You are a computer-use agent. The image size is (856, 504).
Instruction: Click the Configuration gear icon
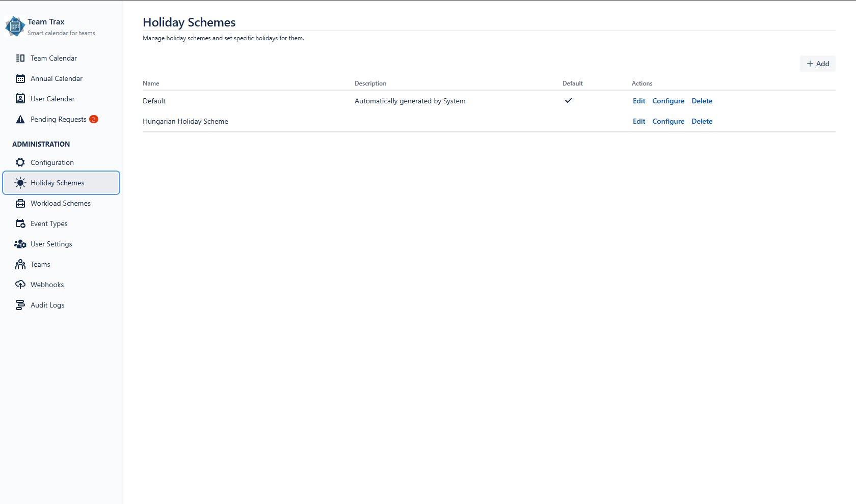(x=20, y=162)
